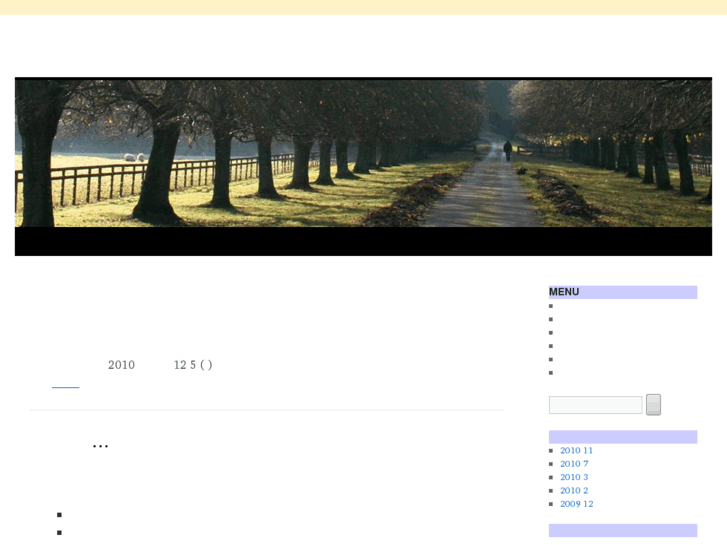Click the post date text "2010"
Screen dimensions: 727x545
(121, 365)
